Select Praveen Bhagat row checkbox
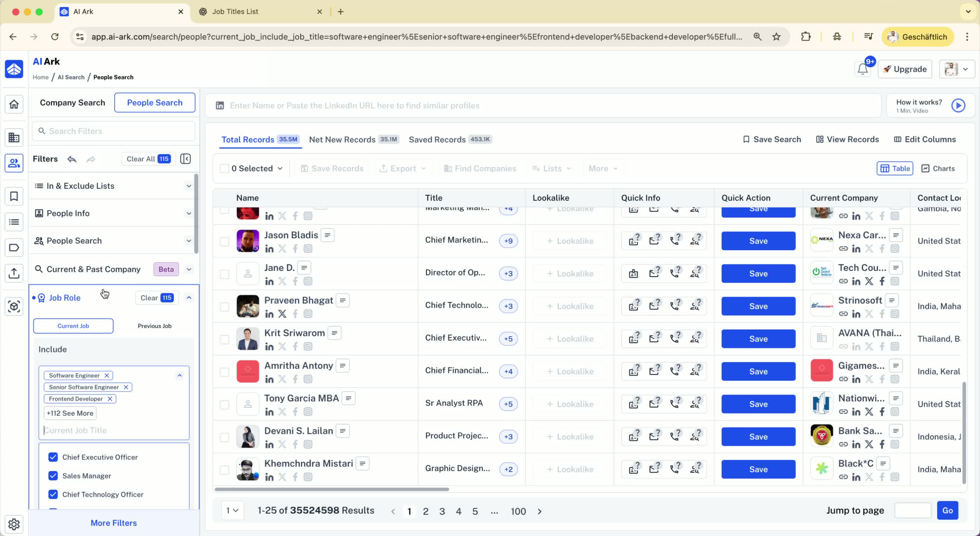 (x=224, y=306)
